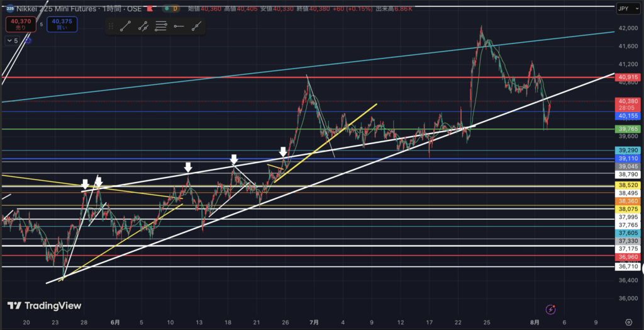
Task: Select the trend line drawing tool
Action: pyautogui.click(x=126, y=26)
